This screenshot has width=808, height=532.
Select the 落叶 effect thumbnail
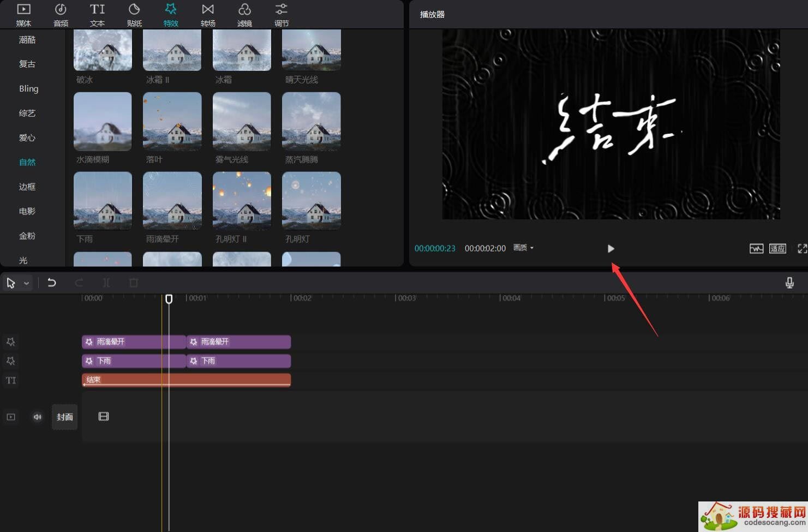pos(172,121)
